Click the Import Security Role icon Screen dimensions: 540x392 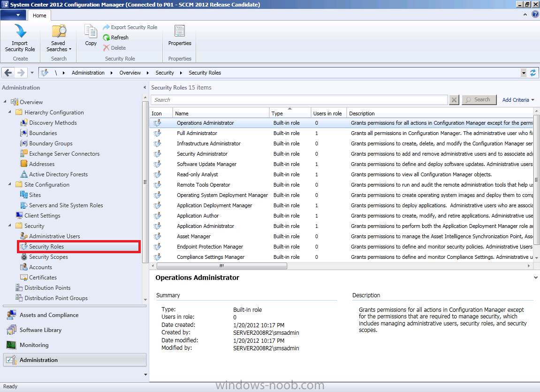click(x=20, y=31)
